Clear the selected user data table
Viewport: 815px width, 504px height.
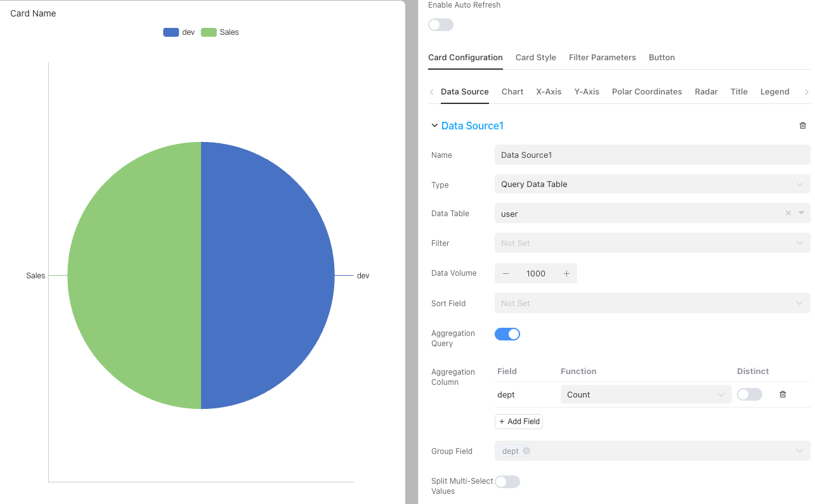click(788, 214)
